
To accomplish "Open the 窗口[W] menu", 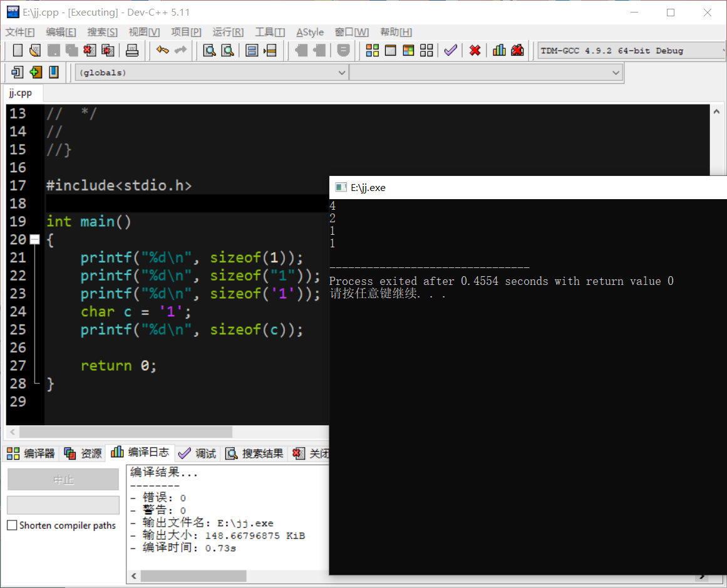I will tap(351, 32).
